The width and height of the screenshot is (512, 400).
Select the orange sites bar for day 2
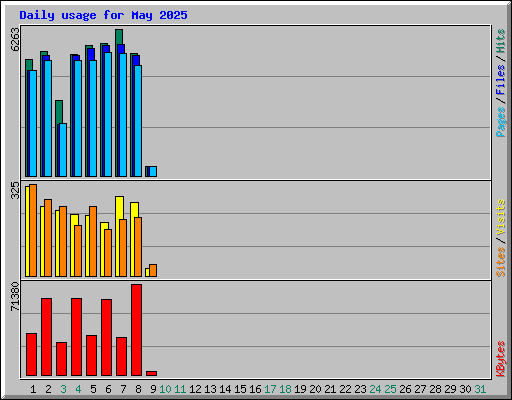48,238
